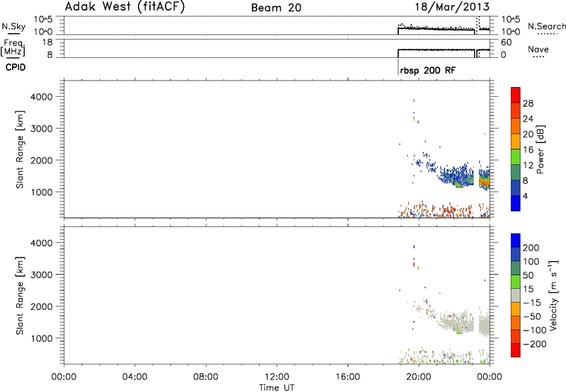Click the '04:00' time axis tick
This screenshot has height=392, width=566.
pos(134,377)
